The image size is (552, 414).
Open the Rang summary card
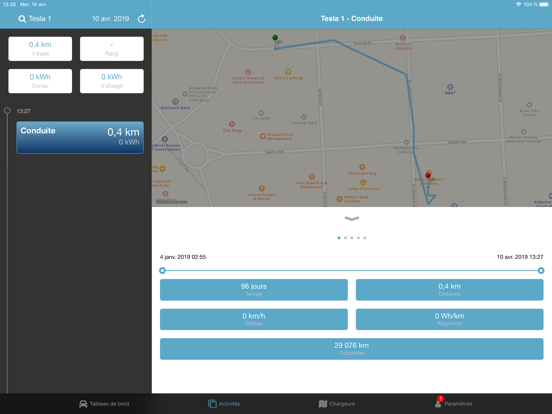coord(112,49)
